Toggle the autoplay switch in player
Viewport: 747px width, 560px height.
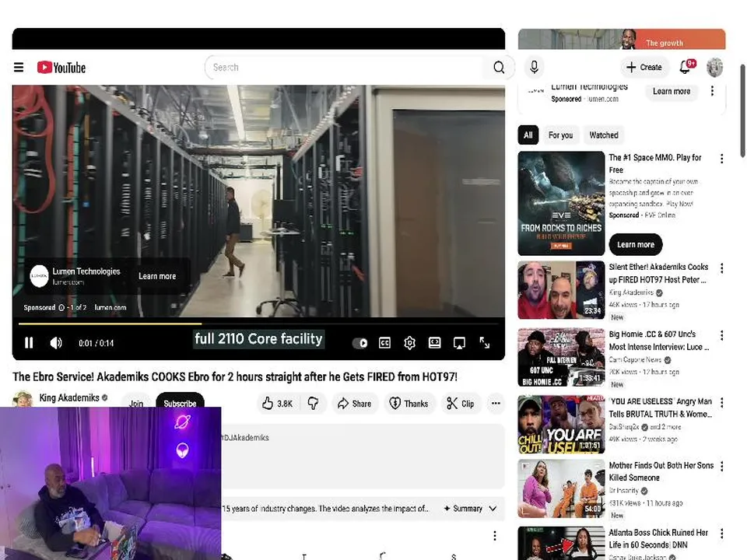point(359,343)
